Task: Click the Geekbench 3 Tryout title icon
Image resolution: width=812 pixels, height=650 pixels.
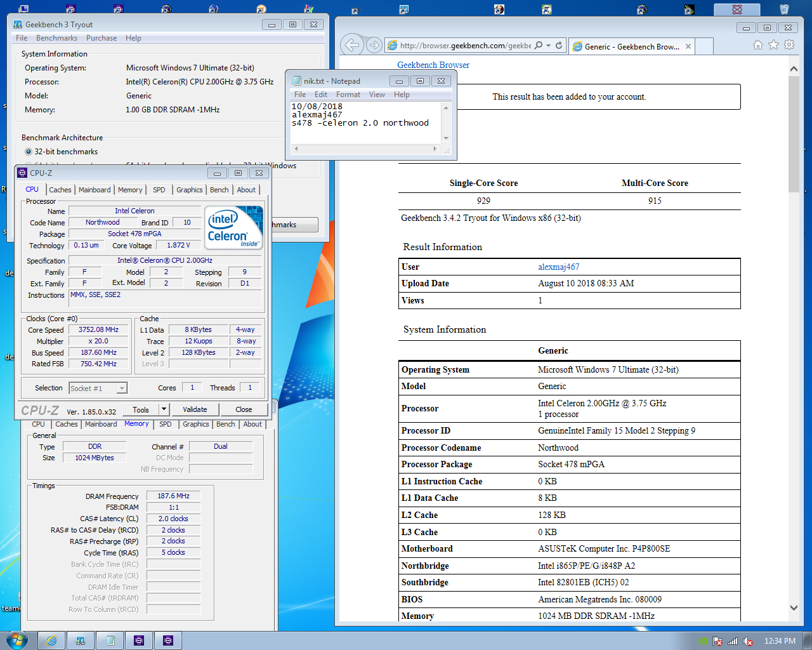Action: point(18,24)
